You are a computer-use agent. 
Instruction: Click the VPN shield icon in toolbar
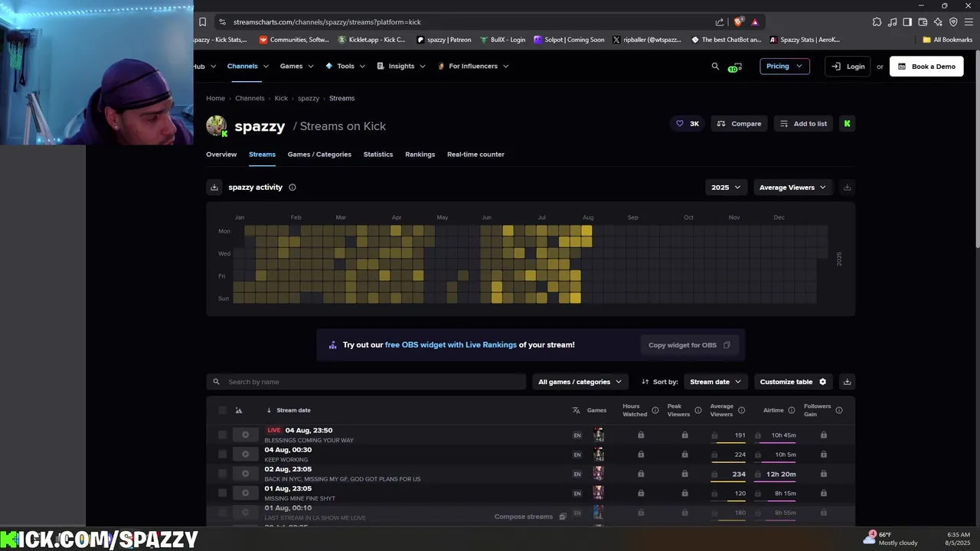tap(953, 22)
